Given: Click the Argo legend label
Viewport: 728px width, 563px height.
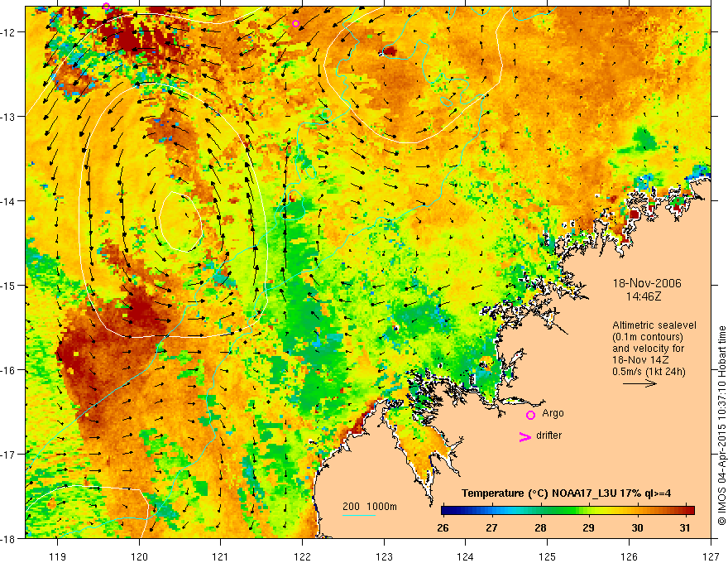Looking at the screenshot, I should [553, 413].
